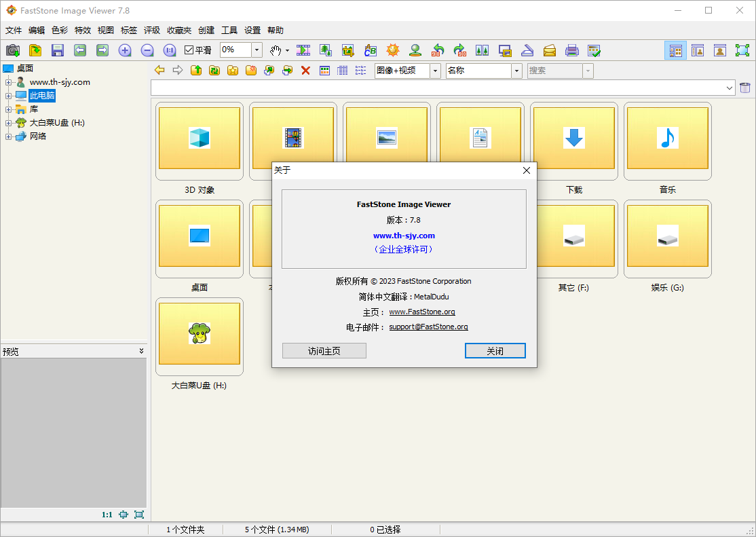
Task: Collapse the 预览 panel with double chevron
Action: [141, 351]
